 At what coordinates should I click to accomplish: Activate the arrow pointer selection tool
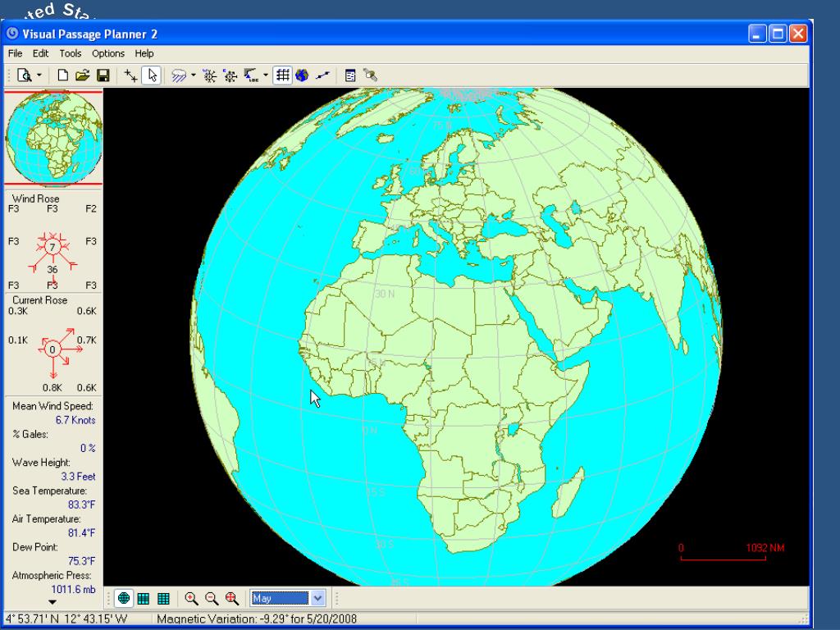click(152, 75)
